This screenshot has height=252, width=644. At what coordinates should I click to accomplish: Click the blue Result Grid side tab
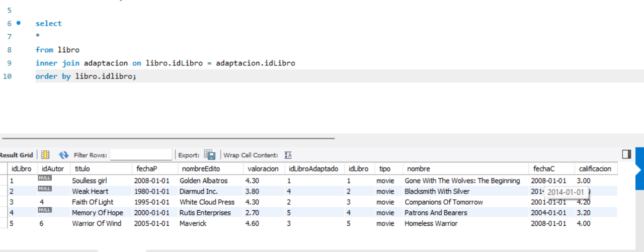[x=639, y=169]
